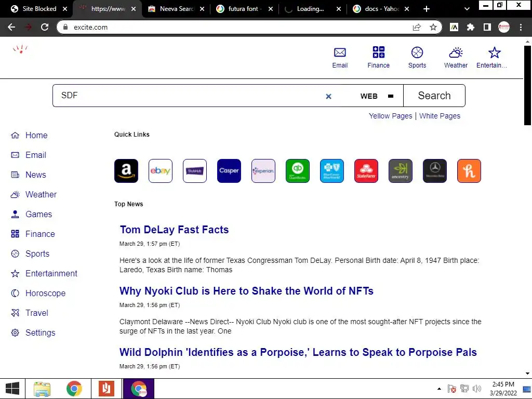Reload the page with the refresh button
Image resolution: width=532 pixels, height=399 pixels.
click(45, 27)
